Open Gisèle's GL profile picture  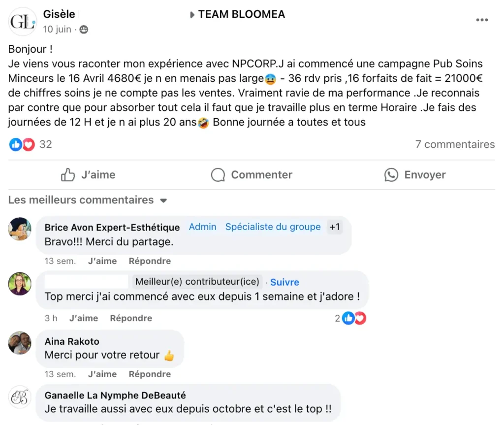(x=23, y=22)
